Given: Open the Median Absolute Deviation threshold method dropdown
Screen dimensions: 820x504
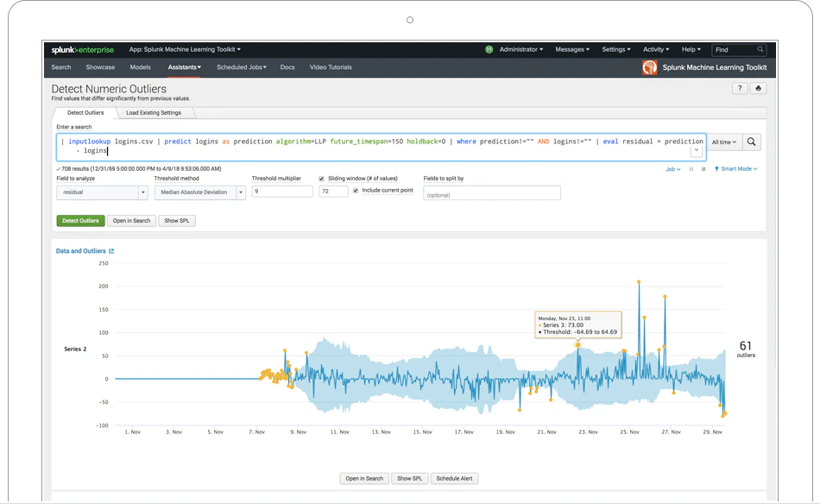Looking at the screenshot, I should pyautogui.click(x=199, y=192).
